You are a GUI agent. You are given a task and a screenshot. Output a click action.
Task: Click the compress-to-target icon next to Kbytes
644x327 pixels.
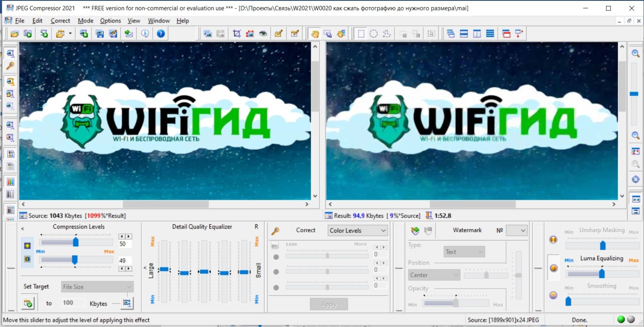[127, 303]
